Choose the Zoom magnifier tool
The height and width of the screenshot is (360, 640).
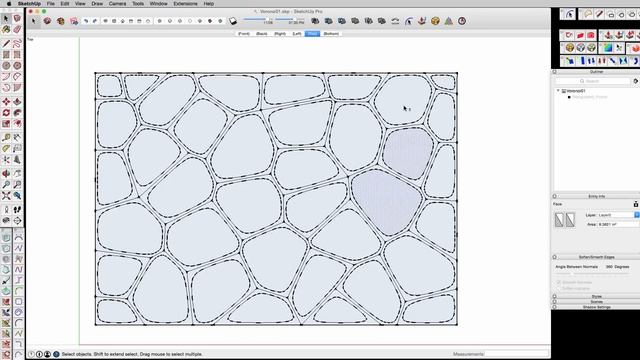(6, 185)
